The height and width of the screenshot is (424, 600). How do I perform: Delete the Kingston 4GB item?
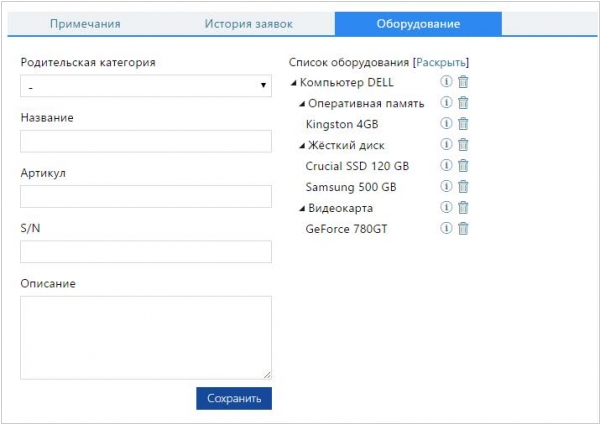coord(463,123)
